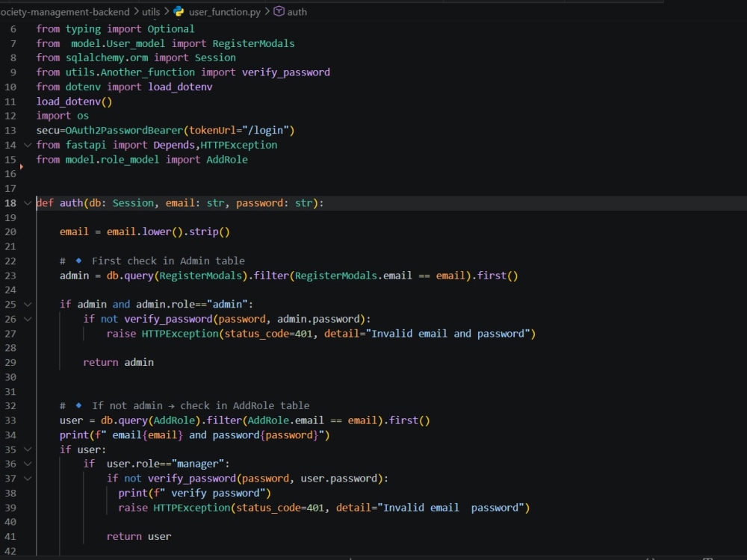Click 'email.lower().strip()' expression
The width and height of the screenshot is (747, 560).
pos(168,232)
